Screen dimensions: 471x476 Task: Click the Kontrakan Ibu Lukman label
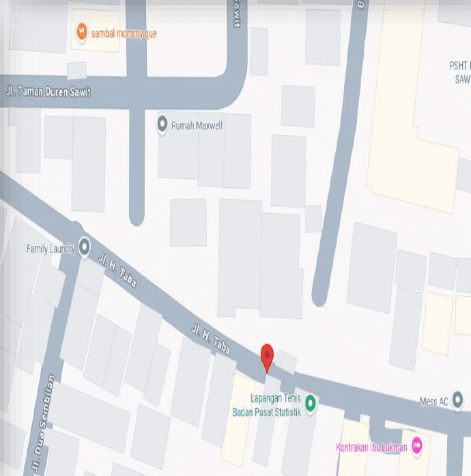point(371,447)
